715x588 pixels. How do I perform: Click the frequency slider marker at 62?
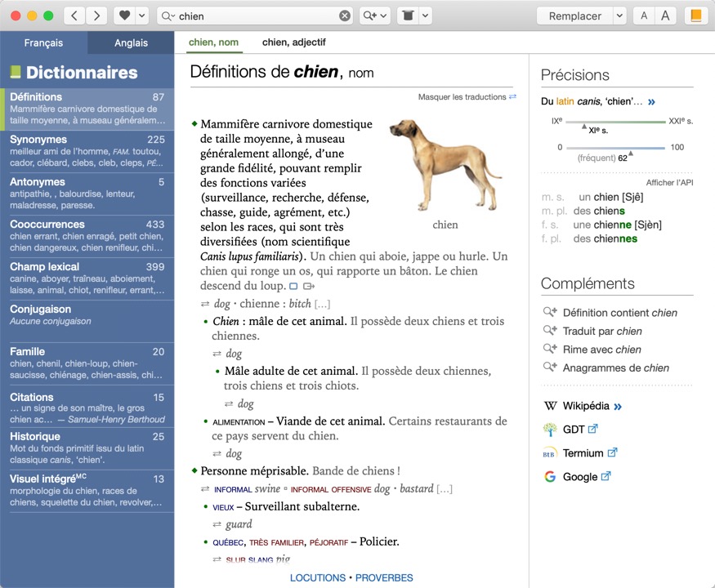[631, 154]
